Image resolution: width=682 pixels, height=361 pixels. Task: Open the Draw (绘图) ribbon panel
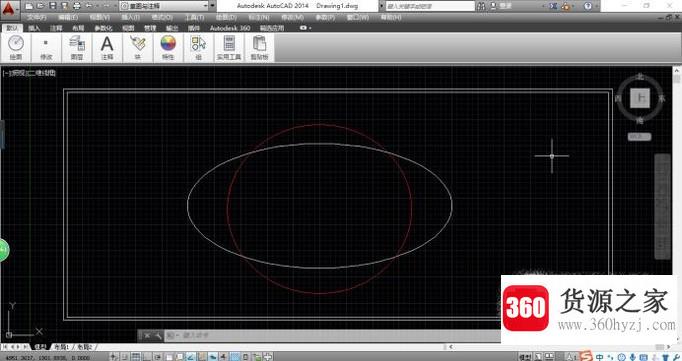coord(16,48)
